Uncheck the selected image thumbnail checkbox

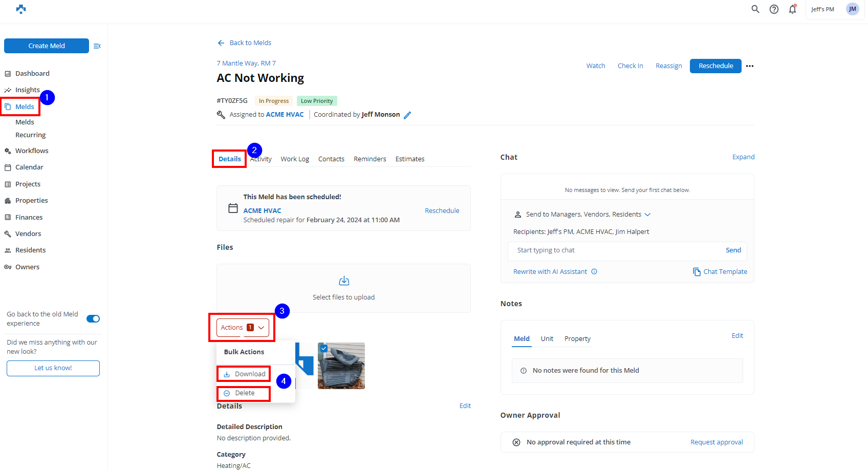323,348
